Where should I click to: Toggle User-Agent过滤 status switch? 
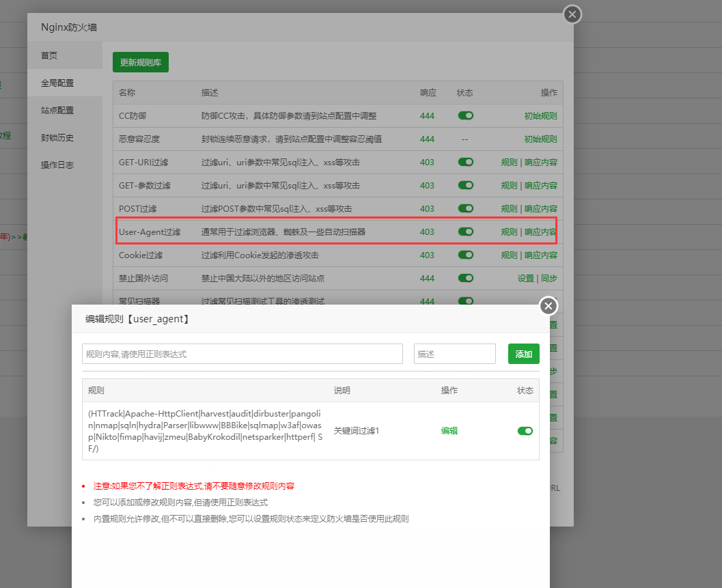coord(466,232)
